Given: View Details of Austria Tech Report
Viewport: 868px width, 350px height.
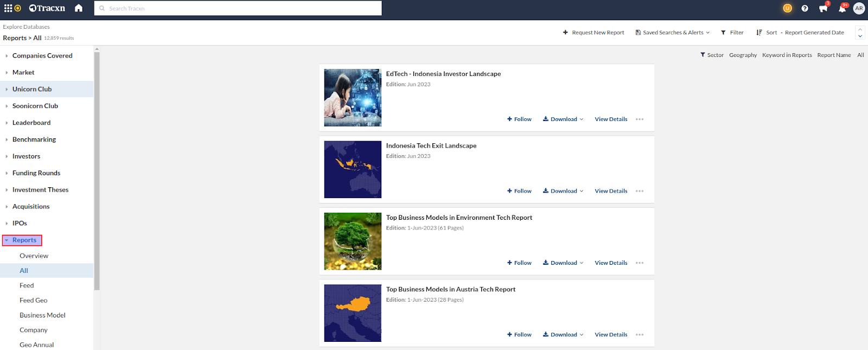Looking at the screenshot, I should click(x=611, y=335).
